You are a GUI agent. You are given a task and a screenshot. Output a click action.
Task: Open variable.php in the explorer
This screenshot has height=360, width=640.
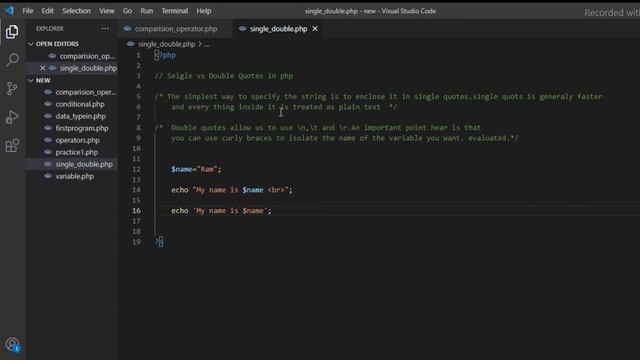(75, 176)
